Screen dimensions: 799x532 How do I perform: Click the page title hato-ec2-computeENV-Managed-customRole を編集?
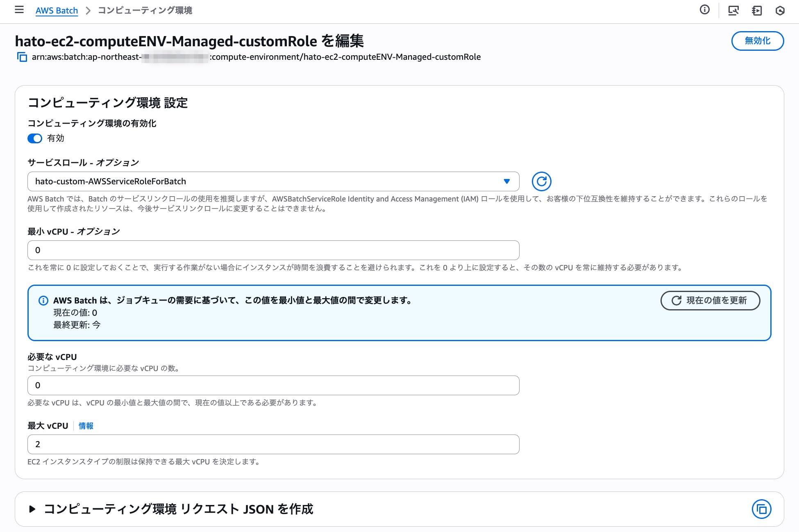(x=189, y=41)
